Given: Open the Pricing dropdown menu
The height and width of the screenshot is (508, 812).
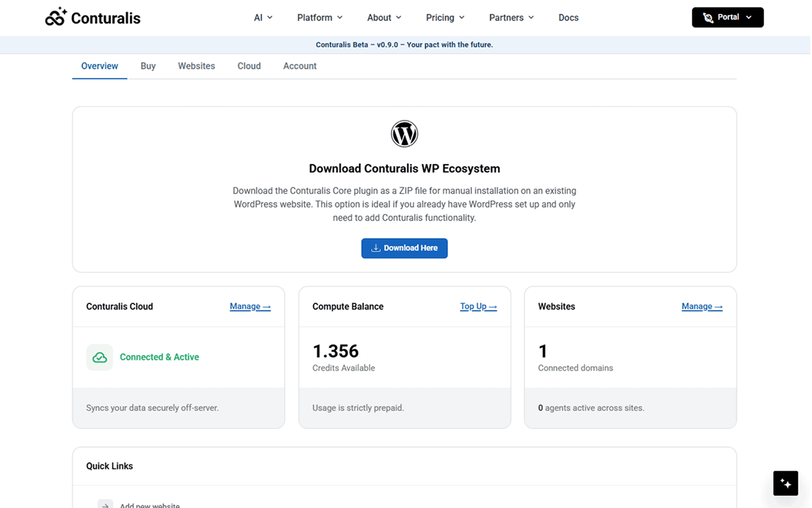Looking at the screenshot, I should pyautogui.click(x=445, y=17).
